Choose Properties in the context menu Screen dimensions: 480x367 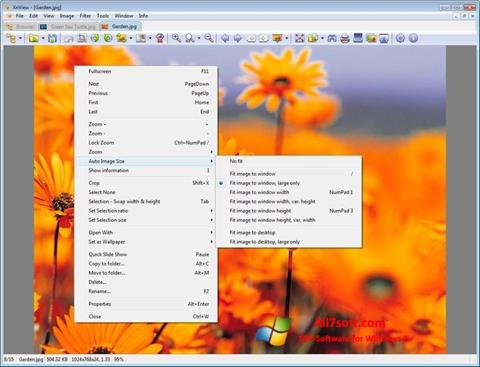(x=146, y=304)
